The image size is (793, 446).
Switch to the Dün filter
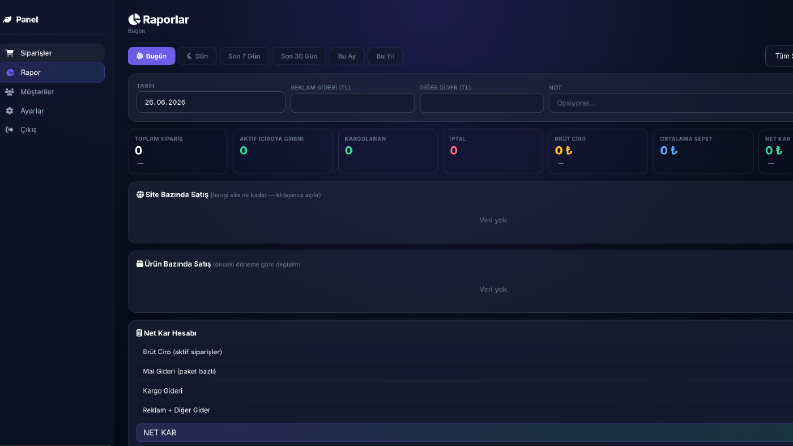coord(197,56)
